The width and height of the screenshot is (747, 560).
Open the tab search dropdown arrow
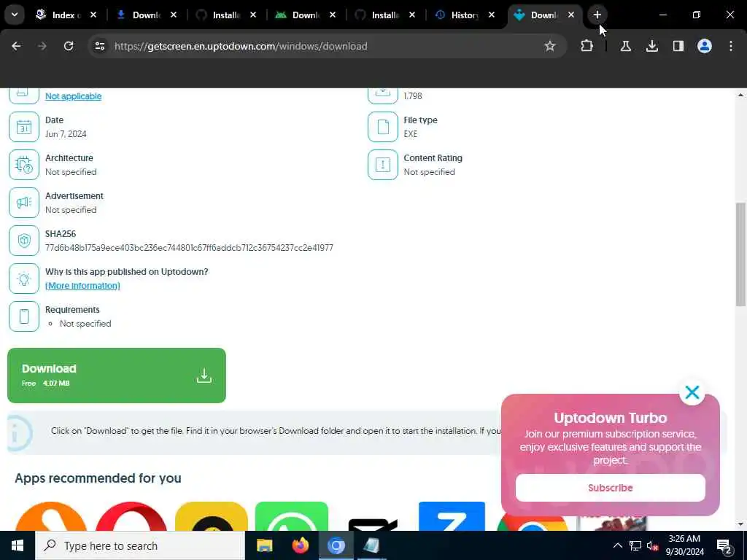point(15,15)
